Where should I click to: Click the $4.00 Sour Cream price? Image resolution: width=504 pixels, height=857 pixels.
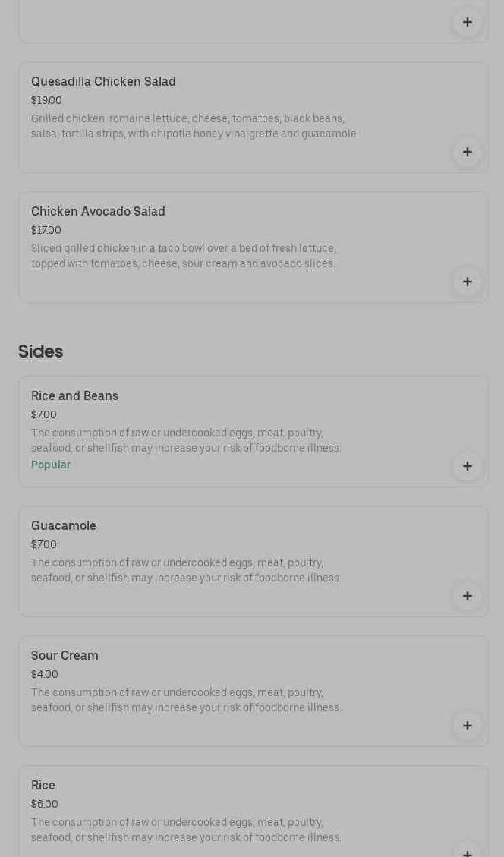[45, 674]
